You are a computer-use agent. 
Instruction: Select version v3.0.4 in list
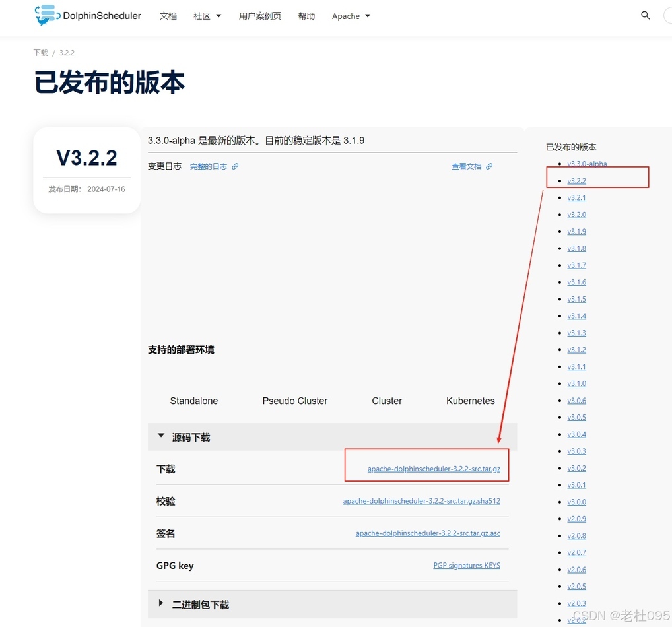[576, 434]
